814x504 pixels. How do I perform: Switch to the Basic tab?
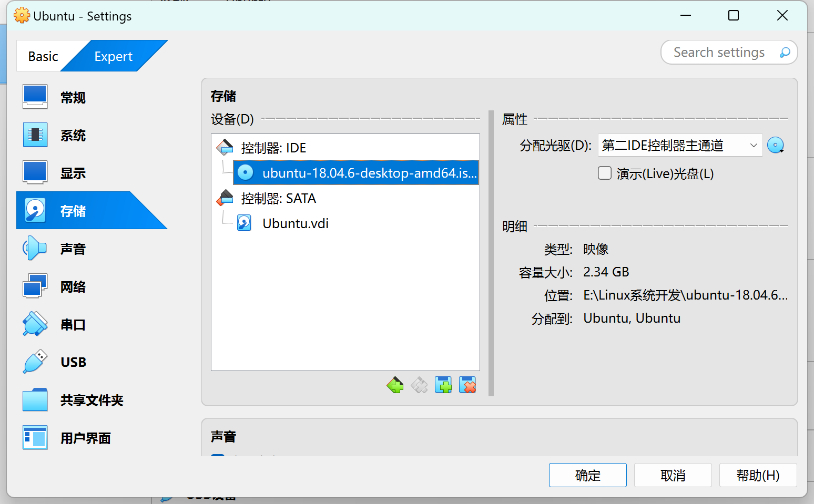(44, 56)
